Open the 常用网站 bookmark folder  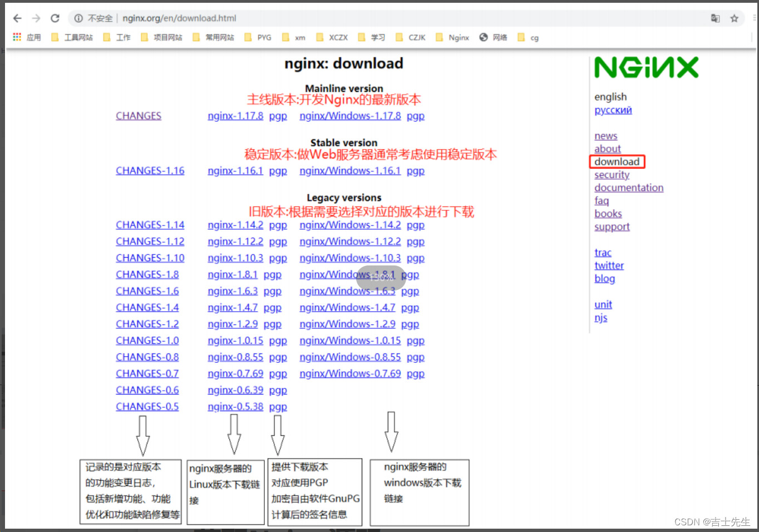pyautogui.click(x=213, y=37)
